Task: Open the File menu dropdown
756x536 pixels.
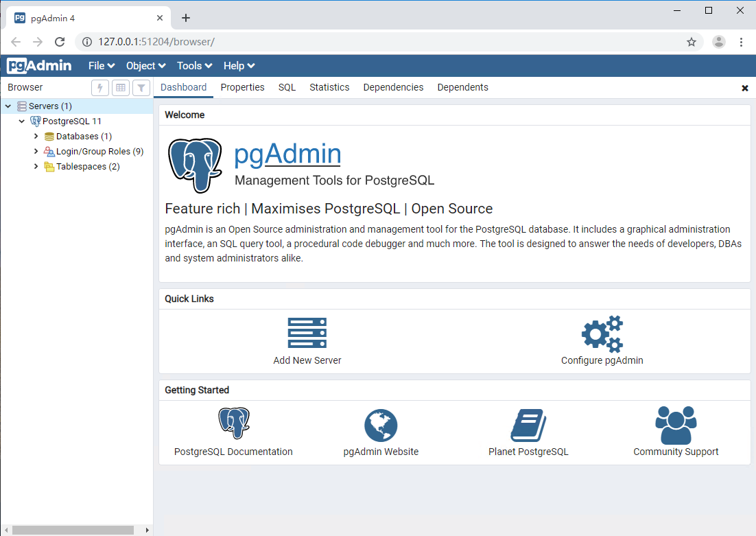Action: pyautogui.click(x=102, y=66)
